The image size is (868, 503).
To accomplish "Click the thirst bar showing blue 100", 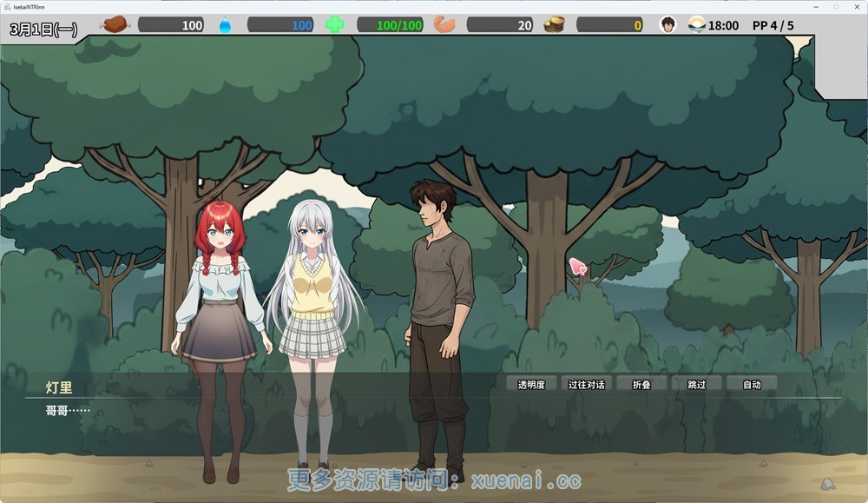I will tap(280, 25).
